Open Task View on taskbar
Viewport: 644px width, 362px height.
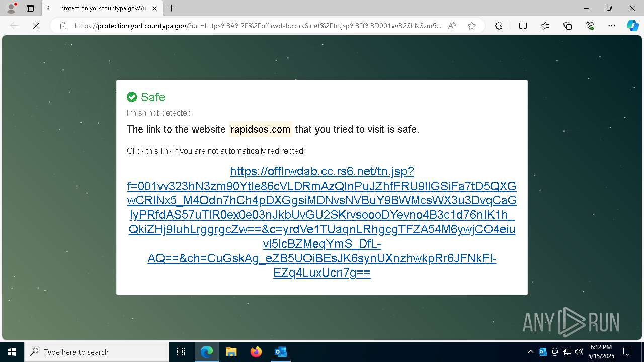[x=181, y=352]
